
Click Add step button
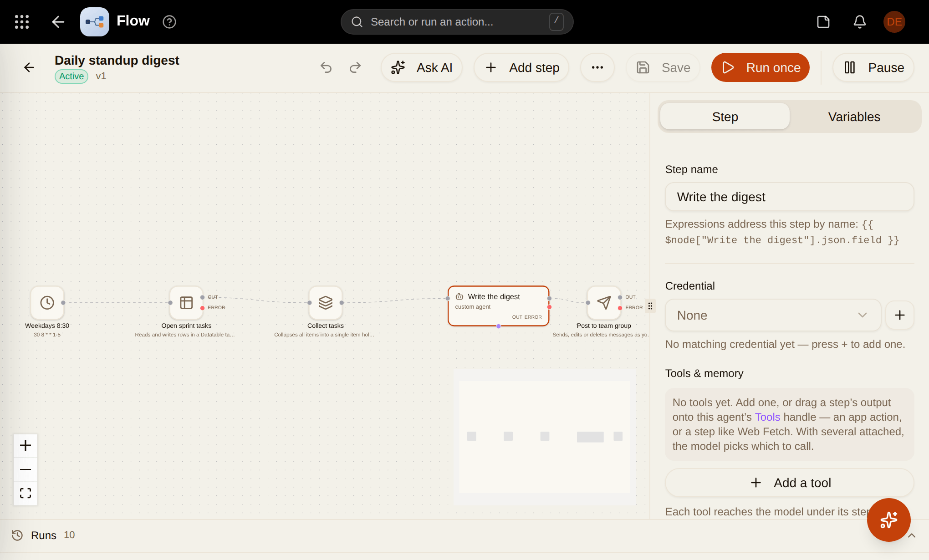coord(521,67)
